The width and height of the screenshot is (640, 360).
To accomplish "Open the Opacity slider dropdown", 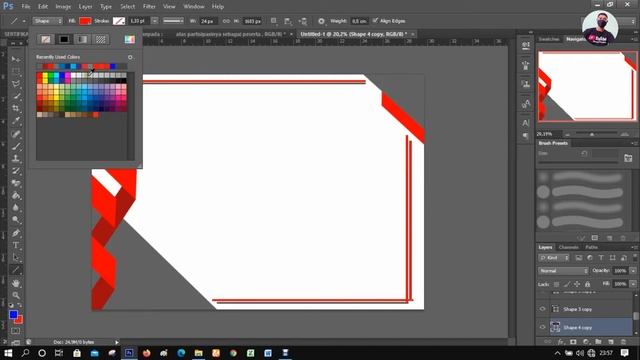I will tap(633, 271).
